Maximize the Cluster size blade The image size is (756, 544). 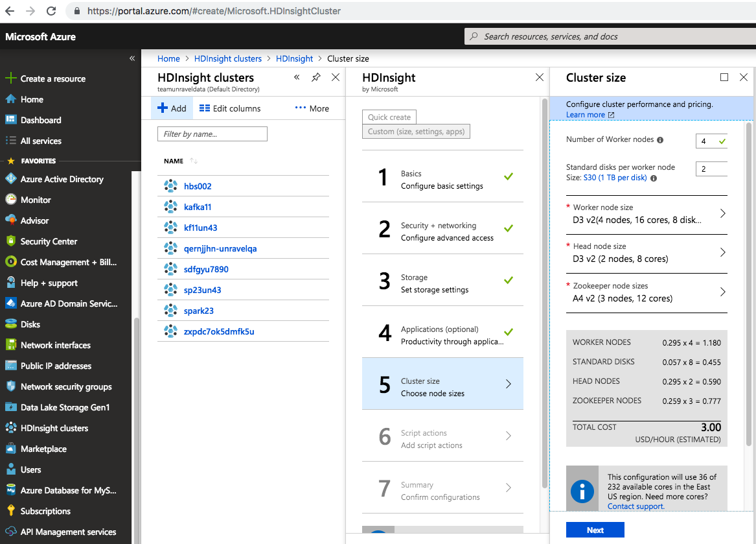pyautogui.click(x=724, y=77)
